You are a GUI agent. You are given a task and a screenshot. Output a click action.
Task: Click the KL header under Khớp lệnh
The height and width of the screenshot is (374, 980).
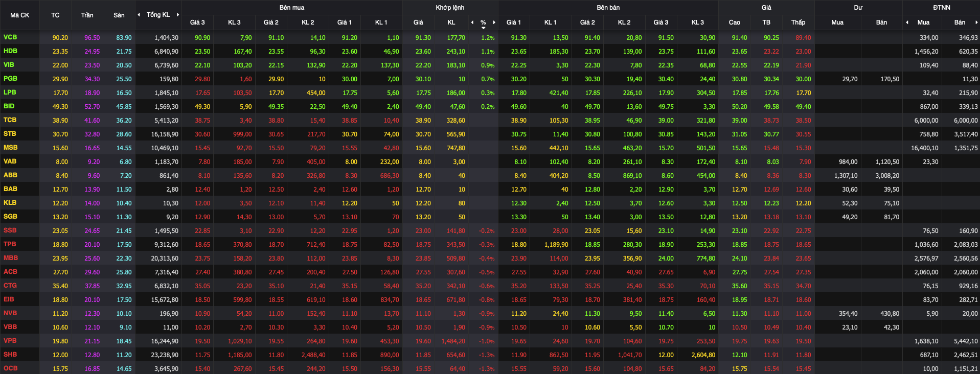451,22
